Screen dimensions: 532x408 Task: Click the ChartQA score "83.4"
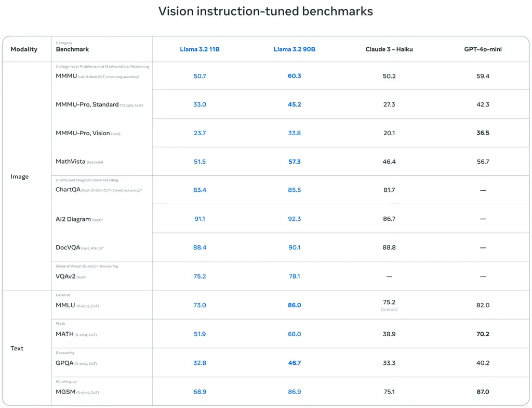point(200,190)
